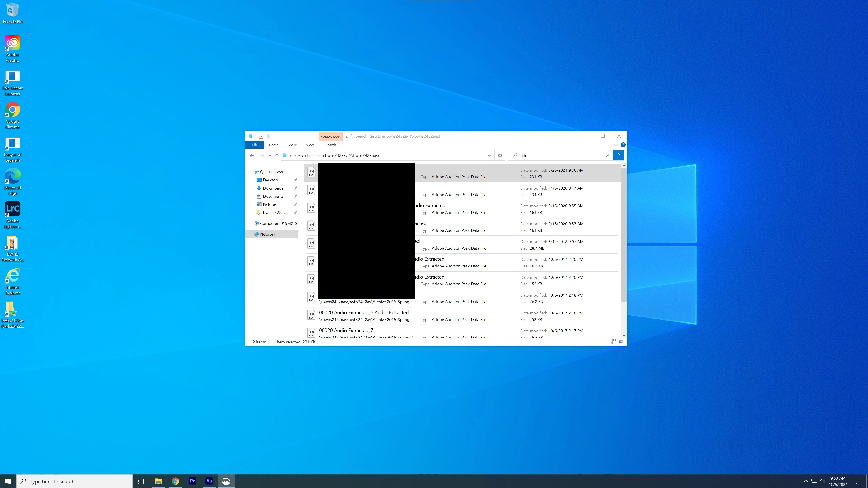Click the Back navigation arrow
This screenshot has height=488, width=868.
252,155
